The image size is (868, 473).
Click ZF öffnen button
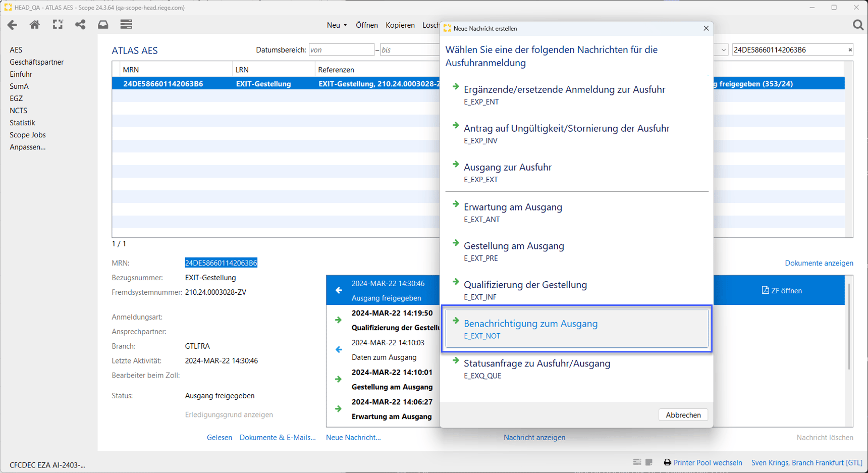click(x=781, y=290)
